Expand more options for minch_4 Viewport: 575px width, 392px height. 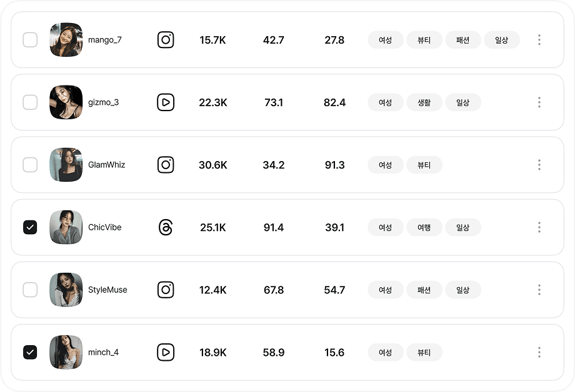539,352
